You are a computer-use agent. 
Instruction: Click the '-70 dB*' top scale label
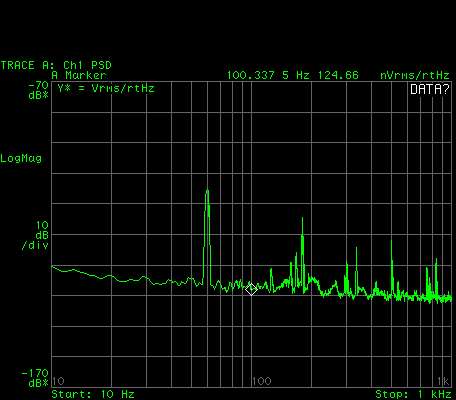coord(38,90)
